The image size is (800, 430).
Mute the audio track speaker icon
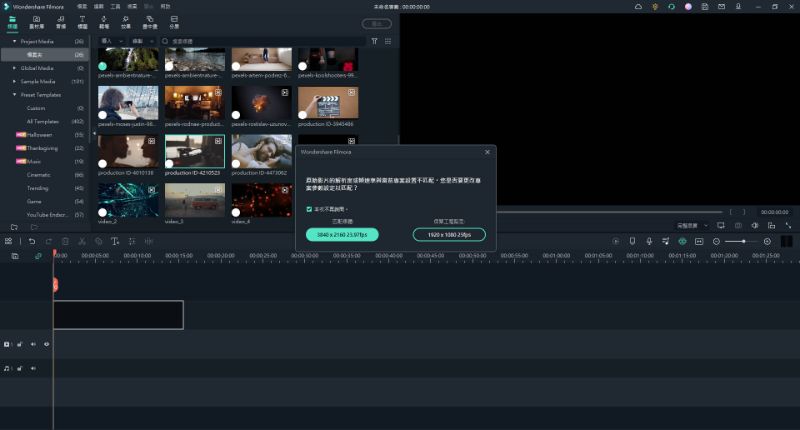tap(33, 368)
